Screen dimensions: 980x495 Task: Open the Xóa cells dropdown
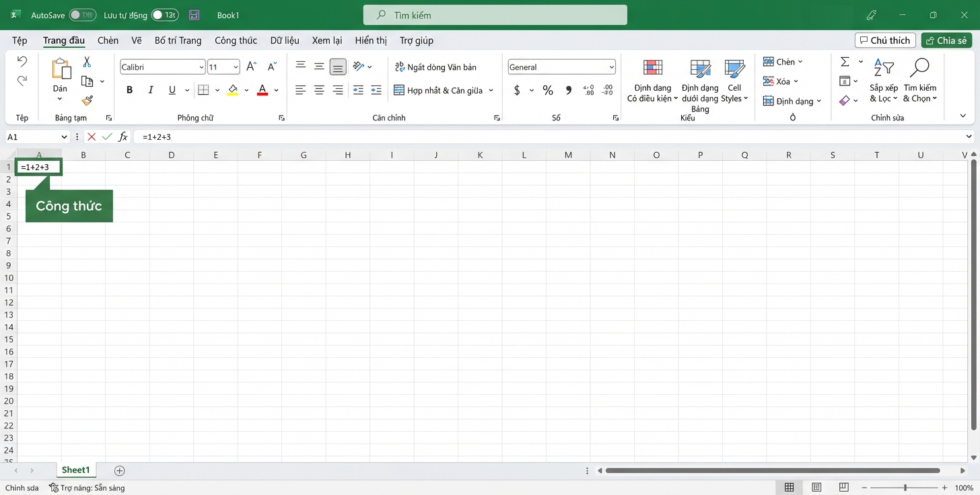(x=781, y=81)
